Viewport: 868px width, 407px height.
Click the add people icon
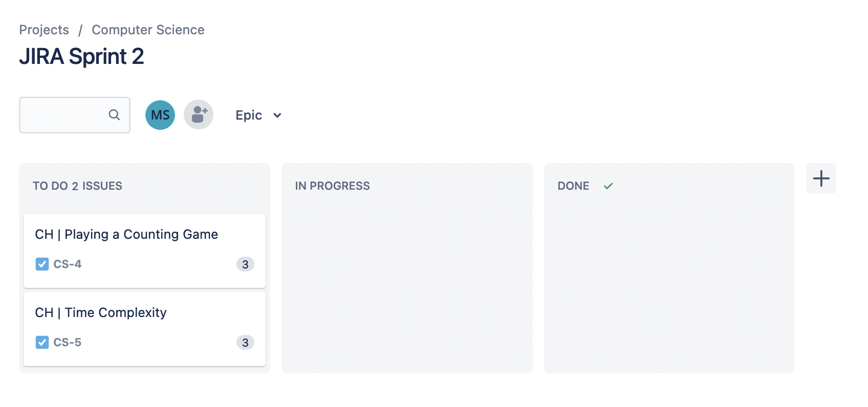click(x=199, y=115)
